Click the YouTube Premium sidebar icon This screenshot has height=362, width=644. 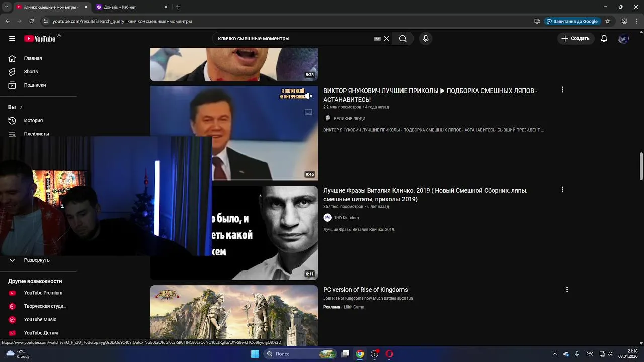[12, 293]
